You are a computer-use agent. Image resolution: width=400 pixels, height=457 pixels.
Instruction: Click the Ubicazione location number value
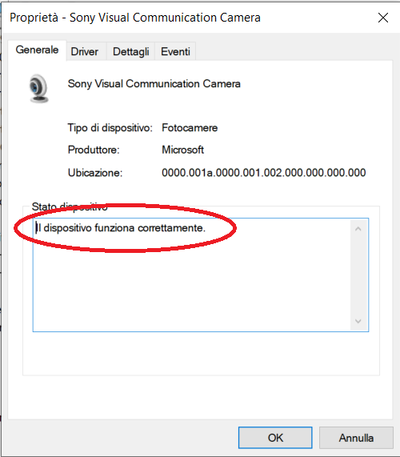point(264,173)
